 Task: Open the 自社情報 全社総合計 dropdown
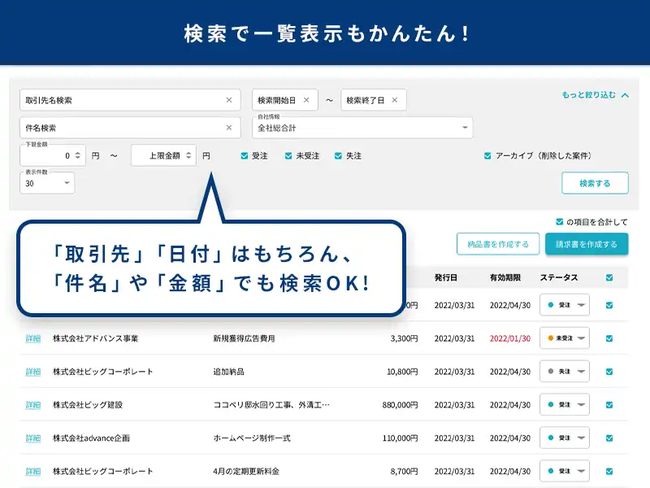(x=362, y=128)
